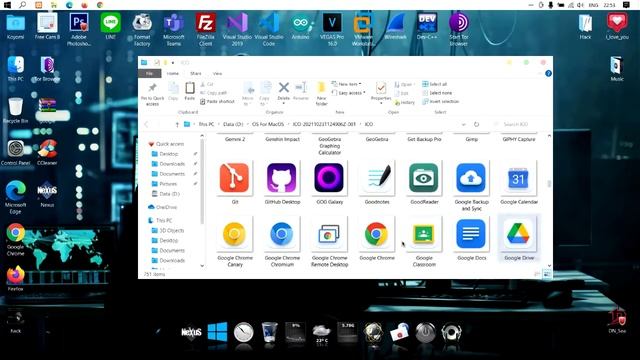Select Google Docs icon file
The image size is (640, 360).
pos(471,239)
